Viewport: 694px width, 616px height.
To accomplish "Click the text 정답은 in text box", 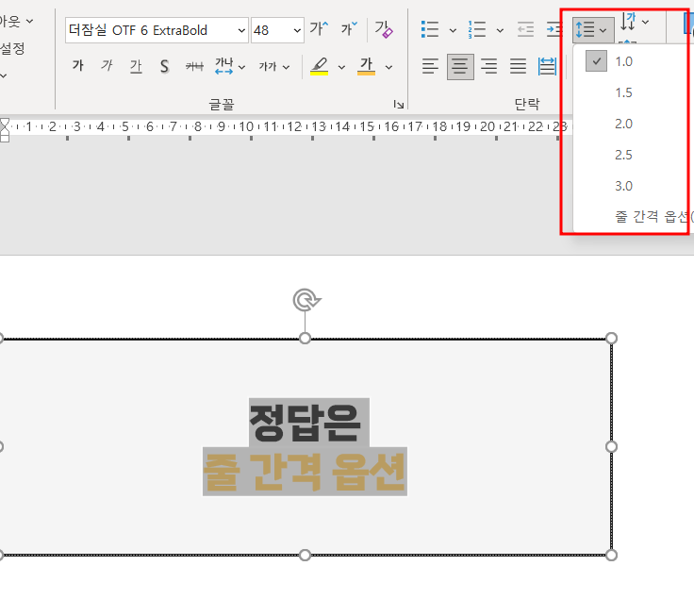I will [x=305, y=423].
